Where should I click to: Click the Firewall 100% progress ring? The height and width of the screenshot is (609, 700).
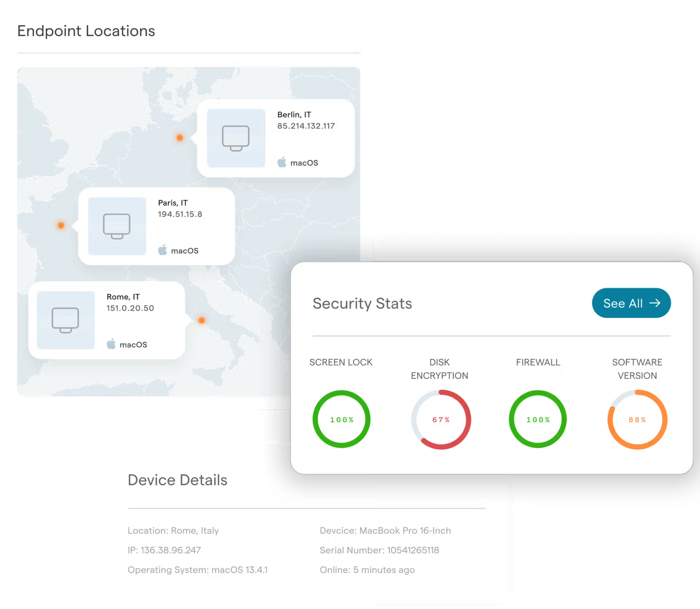(538, 419)
